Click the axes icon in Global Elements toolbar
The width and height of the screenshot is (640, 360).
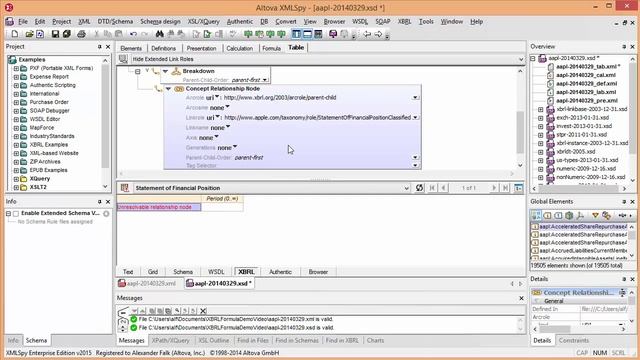pos(580,215)
